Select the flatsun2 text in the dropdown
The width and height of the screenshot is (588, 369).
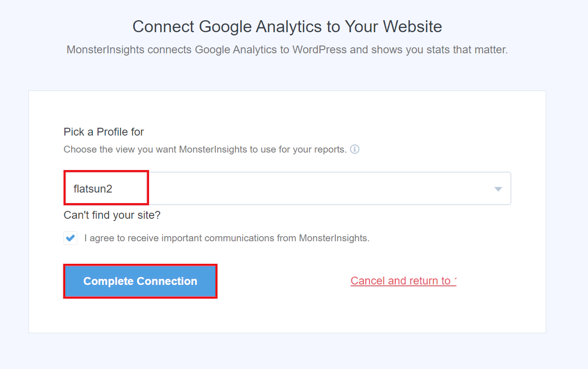pyautogui.click(x=92, y=189)
